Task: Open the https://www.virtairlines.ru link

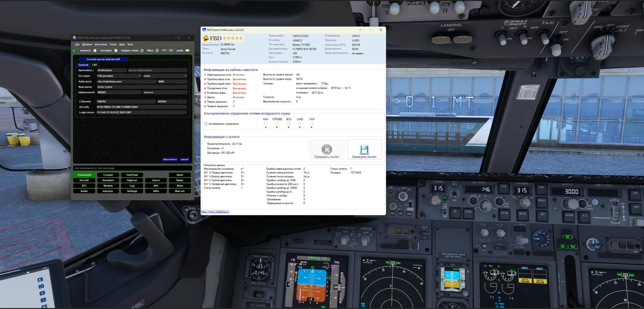Action: click(x=215, y=212)
